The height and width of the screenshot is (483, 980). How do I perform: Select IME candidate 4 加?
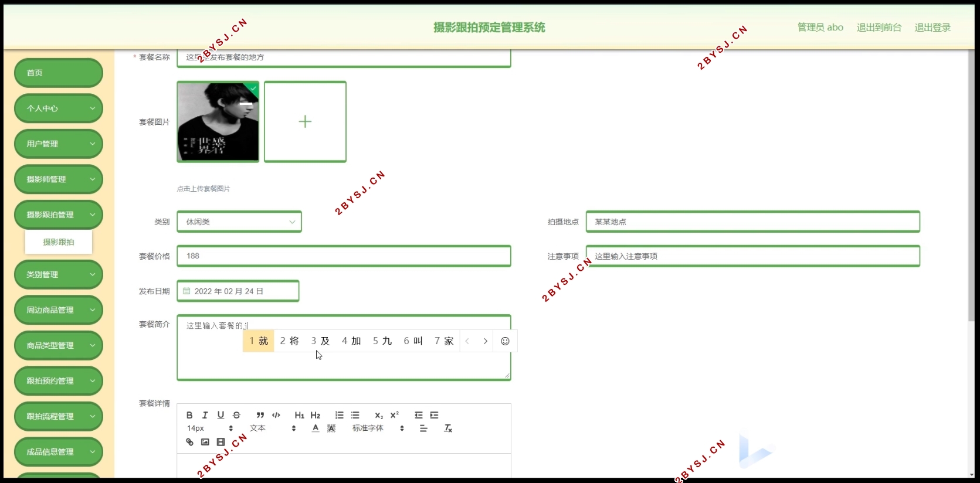click(x=351, y=341)
